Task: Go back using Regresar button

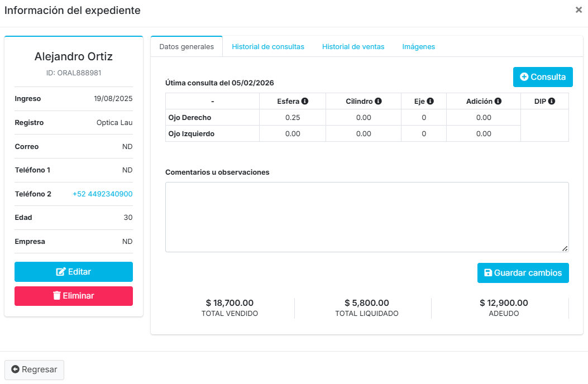Action: pos(35,369)
